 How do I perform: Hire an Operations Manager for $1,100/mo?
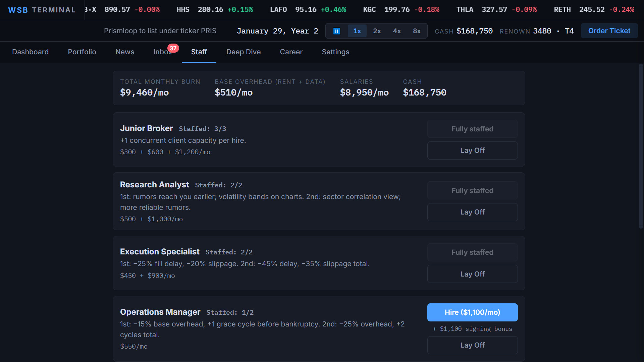point(472,312)
